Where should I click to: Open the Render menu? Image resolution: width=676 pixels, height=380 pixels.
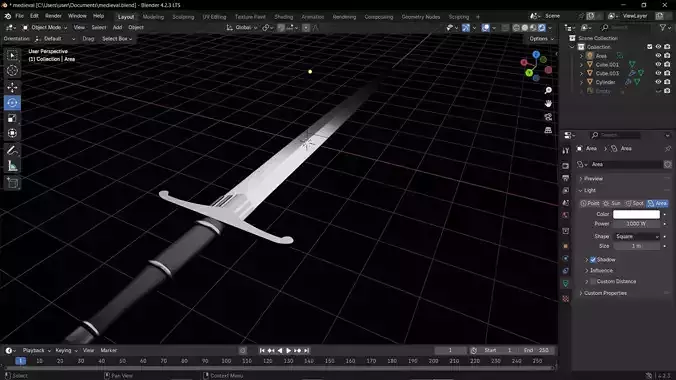(x=53, y=16)
